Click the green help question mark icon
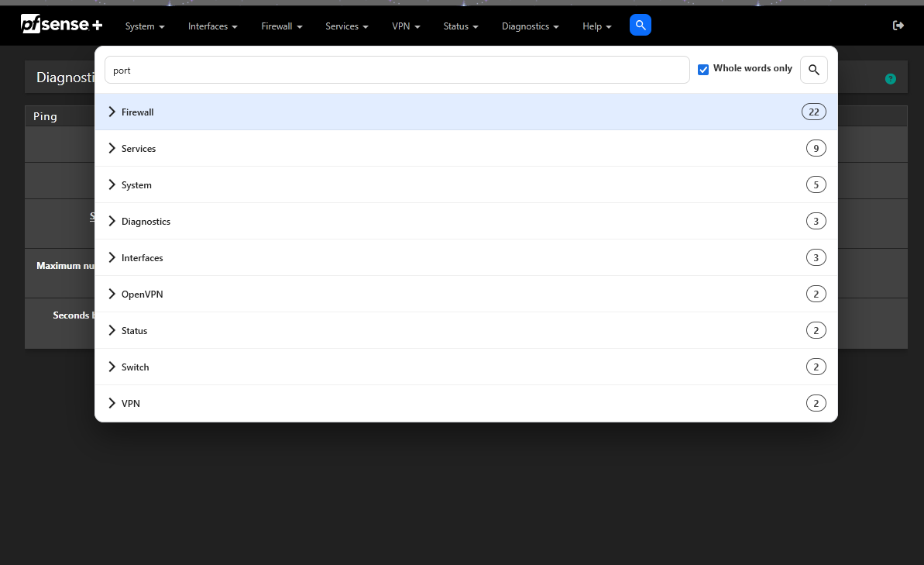Image resolution: width=924 pixels, height=565 pixels. (890, 79)
